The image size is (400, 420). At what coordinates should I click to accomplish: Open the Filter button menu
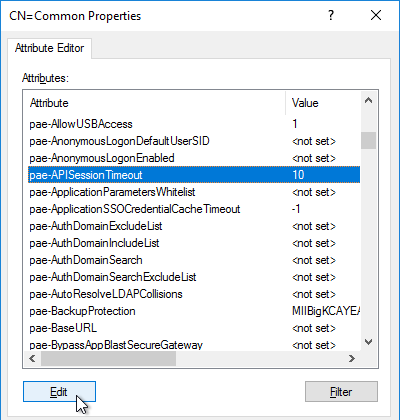point(341,392)
